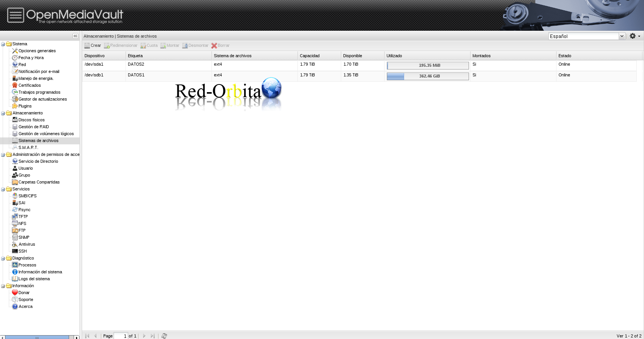Click the refresh icon in pagination bar
This screenshot has height=339, width=644.
164,336
